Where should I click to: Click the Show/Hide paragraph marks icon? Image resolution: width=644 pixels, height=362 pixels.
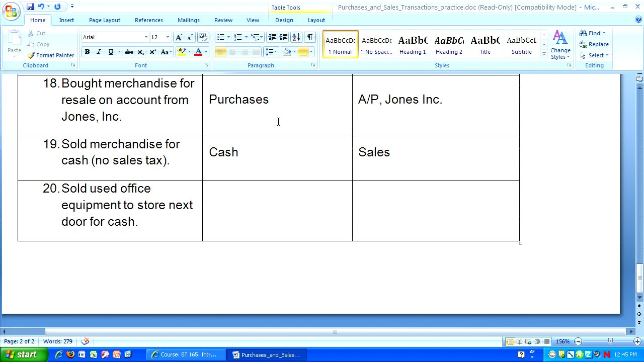[310, 37]
